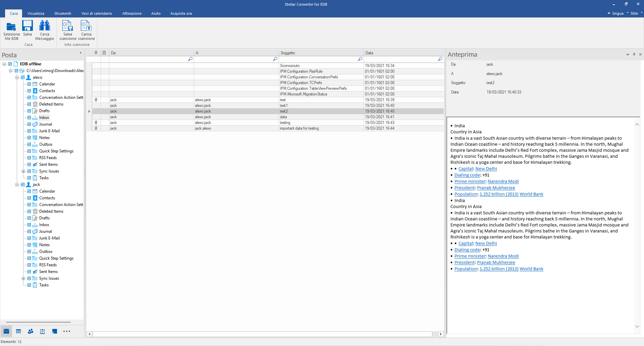This screenshot has height=346, width=644.
Task: Expand alexo's Sync Issues folder
Action: click(x=23, y=171)
